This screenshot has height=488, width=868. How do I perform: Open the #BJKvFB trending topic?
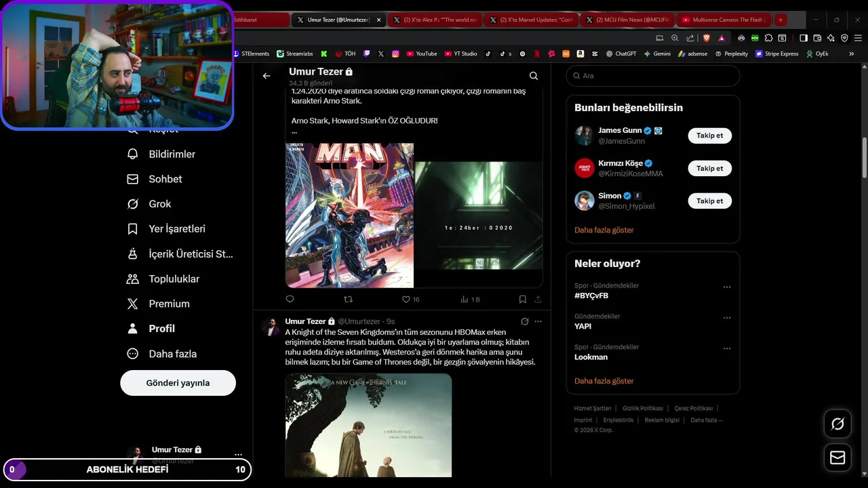[x=591, y=296]
